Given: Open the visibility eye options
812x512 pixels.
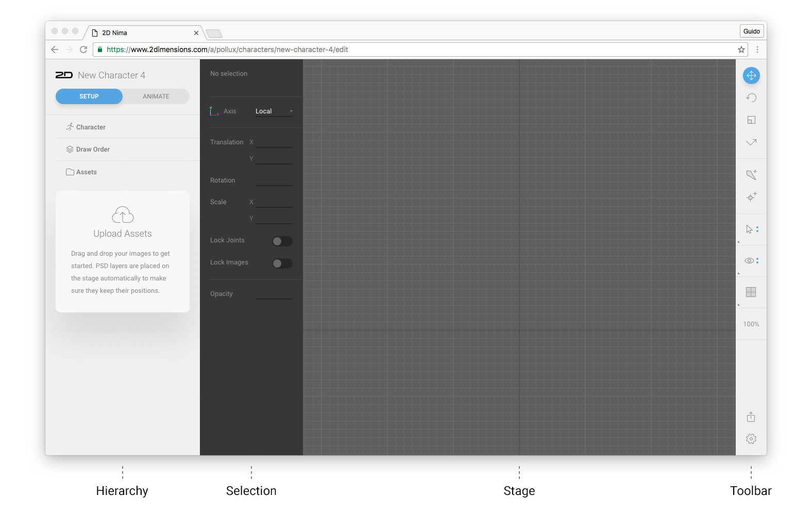Looking at the screenshot, I should point(751,261).
